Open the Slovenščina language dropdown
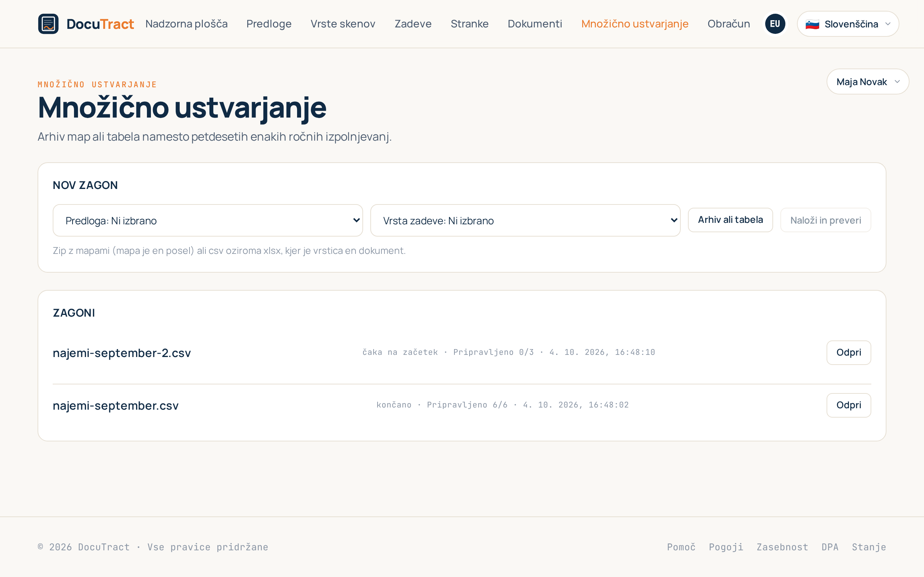924x577 pixels. click(x=847, y=24)
